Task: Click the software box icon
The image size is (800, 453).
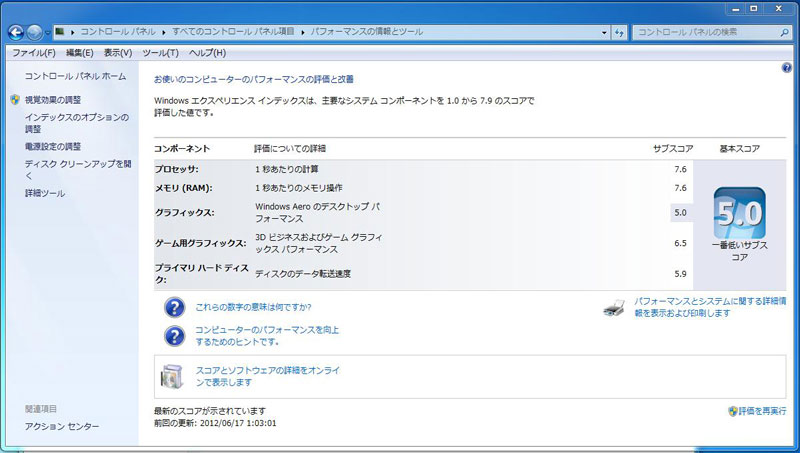Action: coord(171,377)
